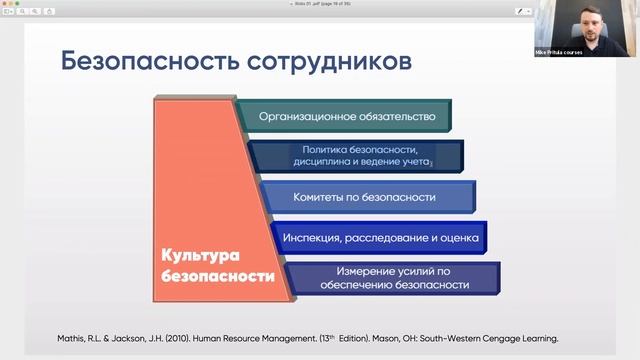
Task: Click the Mathis & Jackson citation text
Action: point(308,338)
